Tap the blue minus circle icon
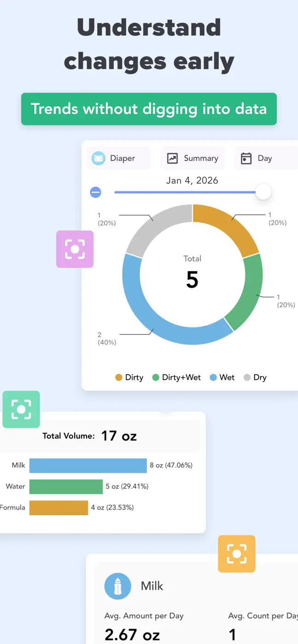The width and height of the screenshot is (298, 644). pos(95,192)
